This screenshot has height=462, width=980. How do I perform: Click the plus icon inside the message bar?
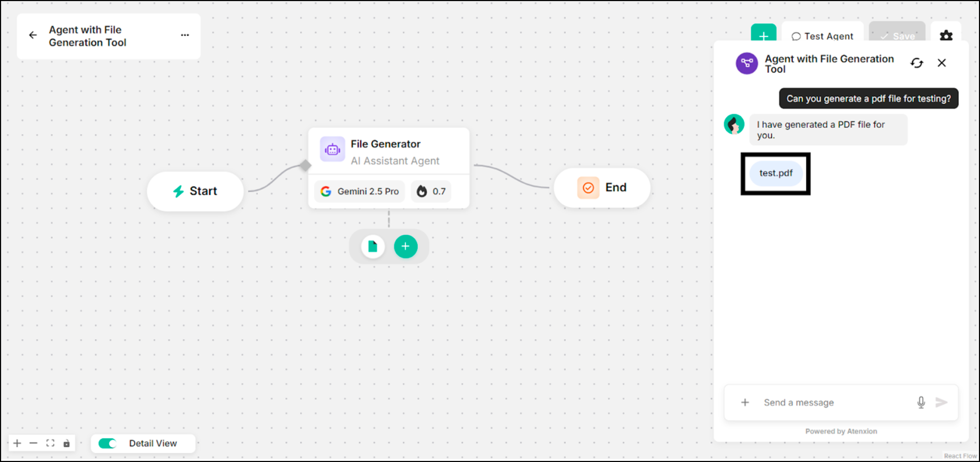tap(745, 402)
